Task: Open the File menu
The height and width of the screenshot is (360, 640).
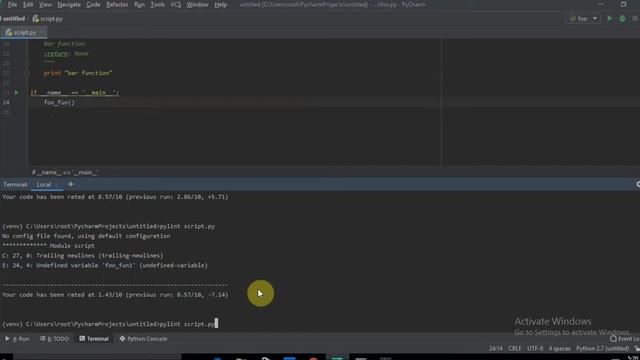Action: pyautogui.click(x=12, y=4)
